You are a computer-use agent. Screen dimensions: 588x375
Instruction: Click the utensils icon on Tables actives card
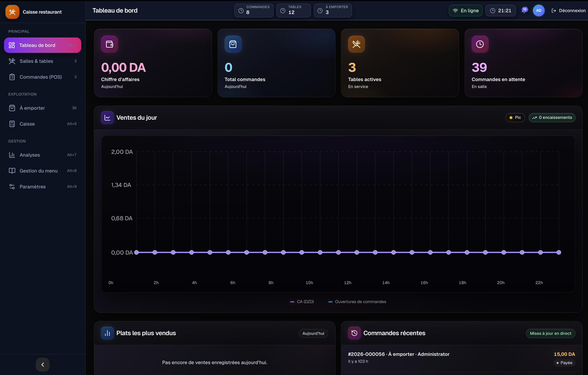356,44
